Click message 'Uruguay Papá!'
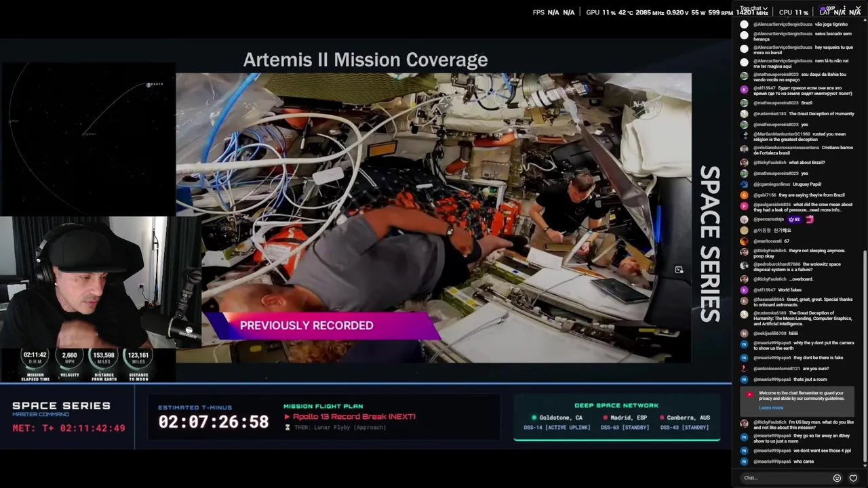The image size is (868, 488). coord(807,184)
